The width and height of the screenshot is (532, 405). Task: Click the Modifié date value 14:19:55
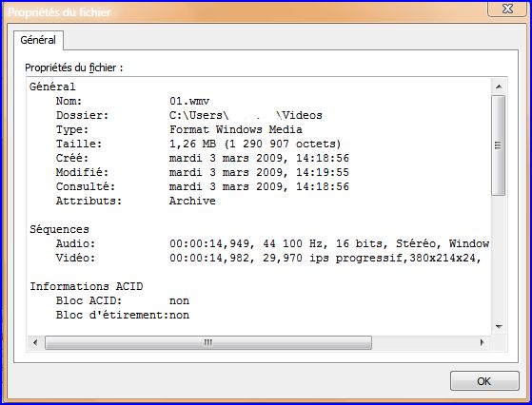323,172
